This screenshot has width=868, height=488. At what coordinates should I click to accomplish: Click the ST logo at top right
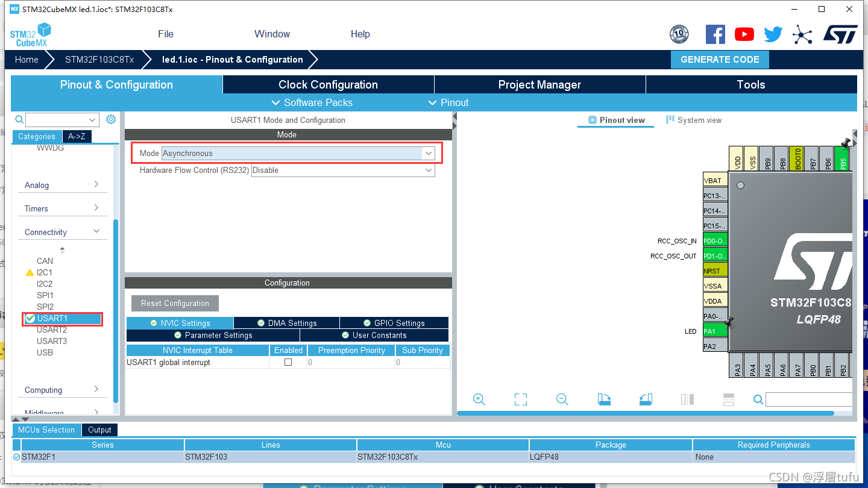click(840, 34)
